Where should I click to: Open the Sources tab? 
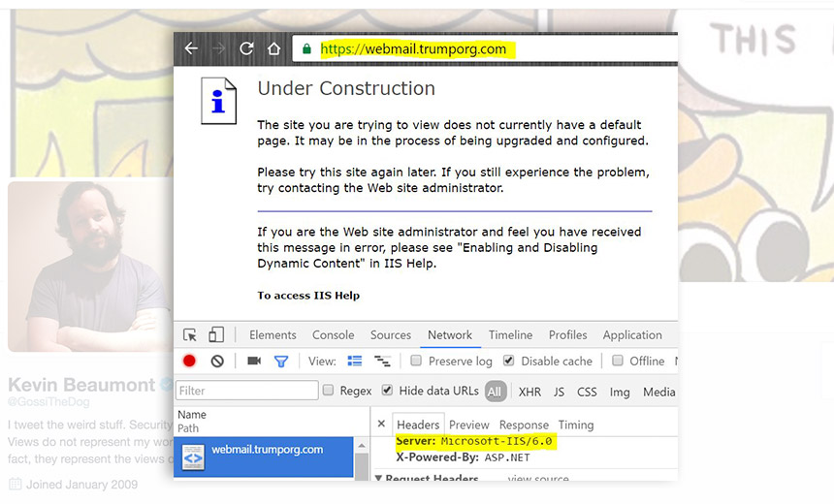[x=391, y=335]
